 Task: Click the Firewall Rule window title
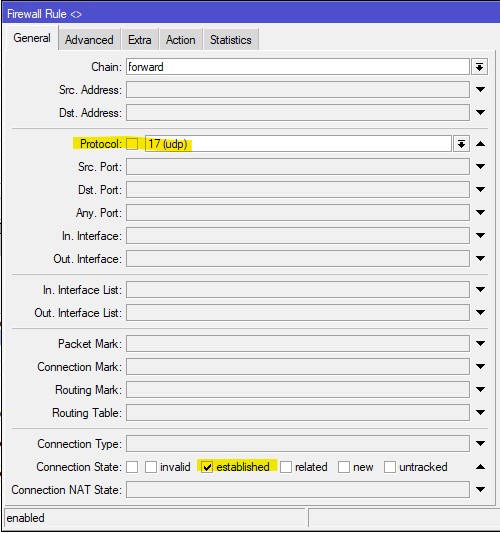(x=44, y=14)
